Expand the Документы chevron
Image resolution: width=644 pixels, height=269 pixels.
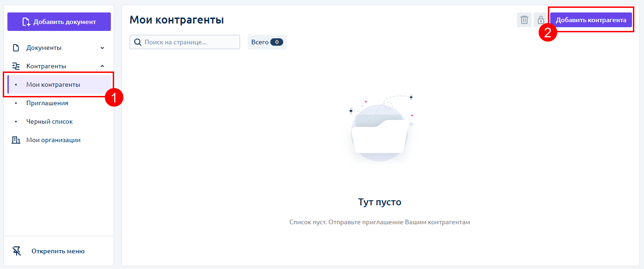click(x=103, y=48)
